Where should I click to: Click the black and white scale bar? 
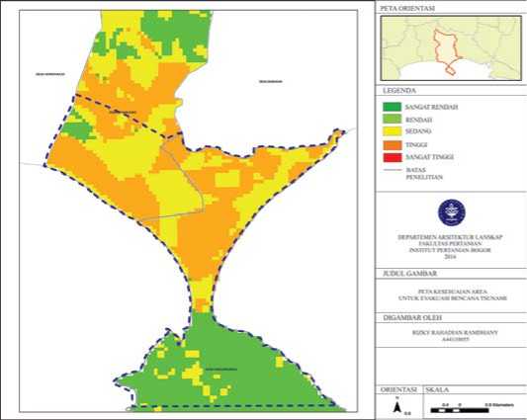click(460, 410)
